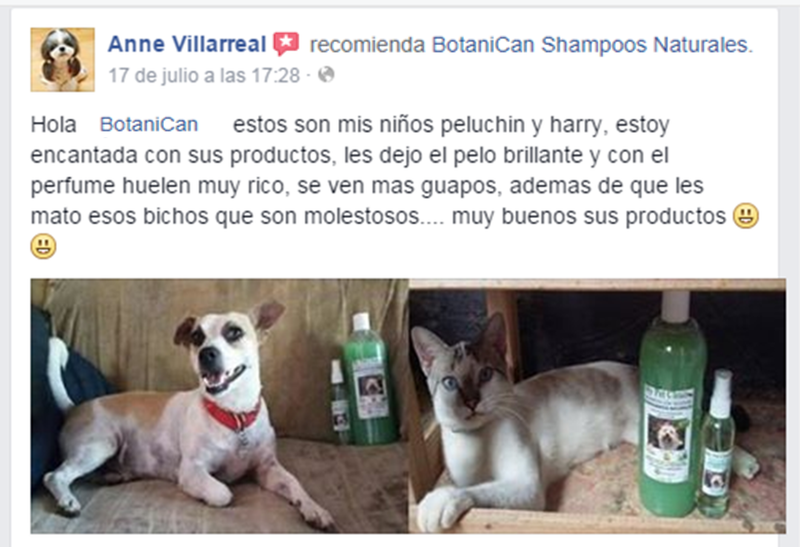
Task: Open Anne Villarreal's profile picture thumbnail
Action: 62,60
